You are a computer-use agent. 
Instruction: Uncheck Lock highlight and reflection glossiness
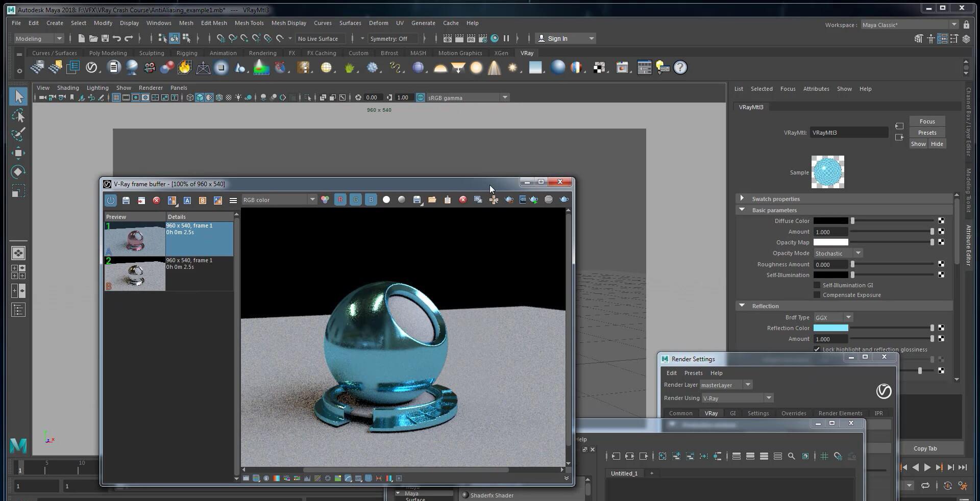[817, 349]
